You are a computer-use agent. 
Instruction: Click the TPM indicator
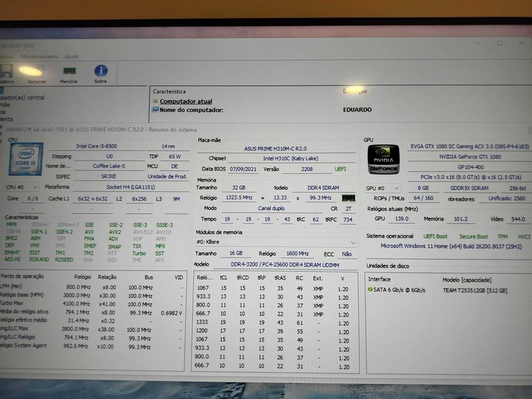click(502, 237)
